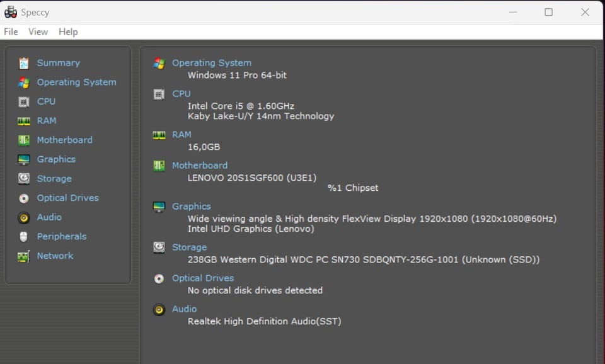The height and width of the screenshot is (364, 605).
Task: Click the Motherboard icon in summary panel
Action: coord(159,166)
